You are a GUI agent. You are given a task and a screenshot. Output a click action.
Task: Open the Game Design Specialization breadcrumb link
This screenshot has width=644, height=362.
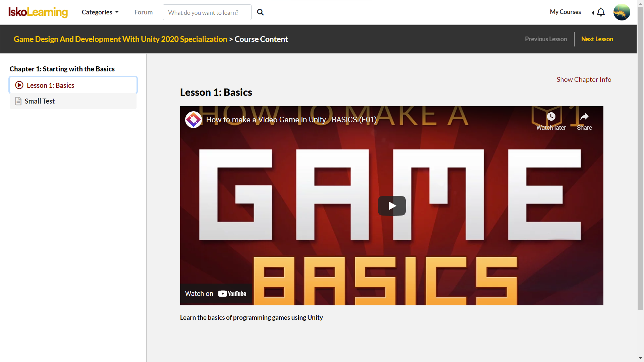[x=120, y=39]
